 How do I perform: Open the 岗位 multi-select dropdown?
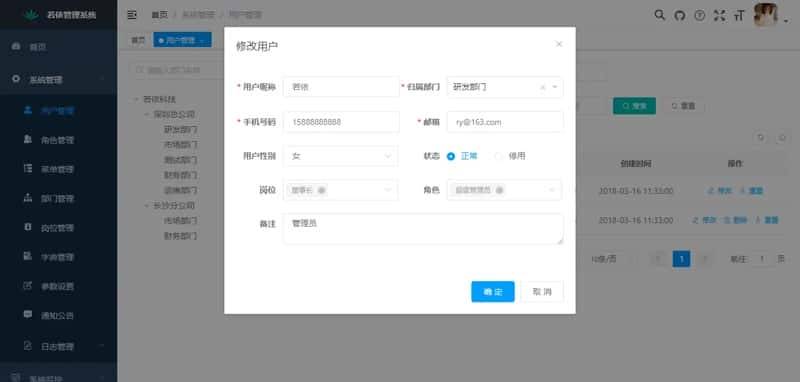(x=340, y=190)
